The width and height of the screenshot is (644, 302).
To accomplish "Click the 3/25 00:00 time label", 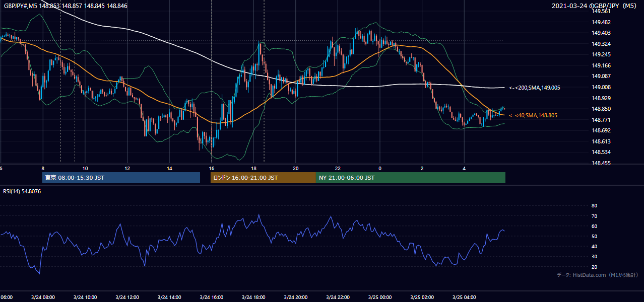I will [380, 297].
